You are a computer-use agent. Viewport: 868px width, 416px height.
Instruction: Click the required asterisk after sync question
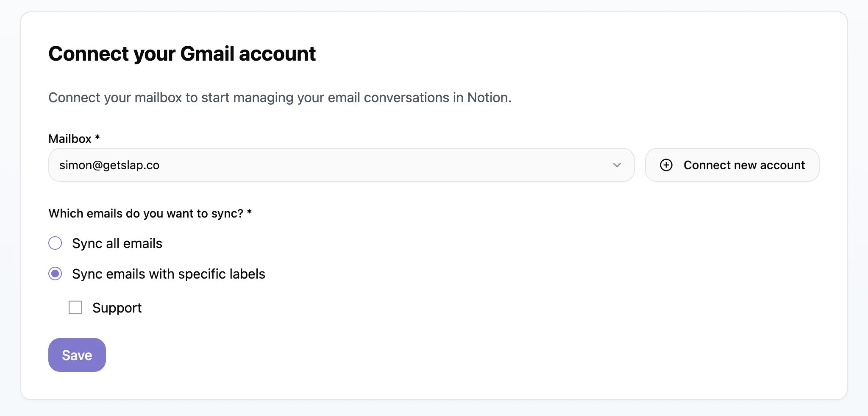(x=250, y=212)
